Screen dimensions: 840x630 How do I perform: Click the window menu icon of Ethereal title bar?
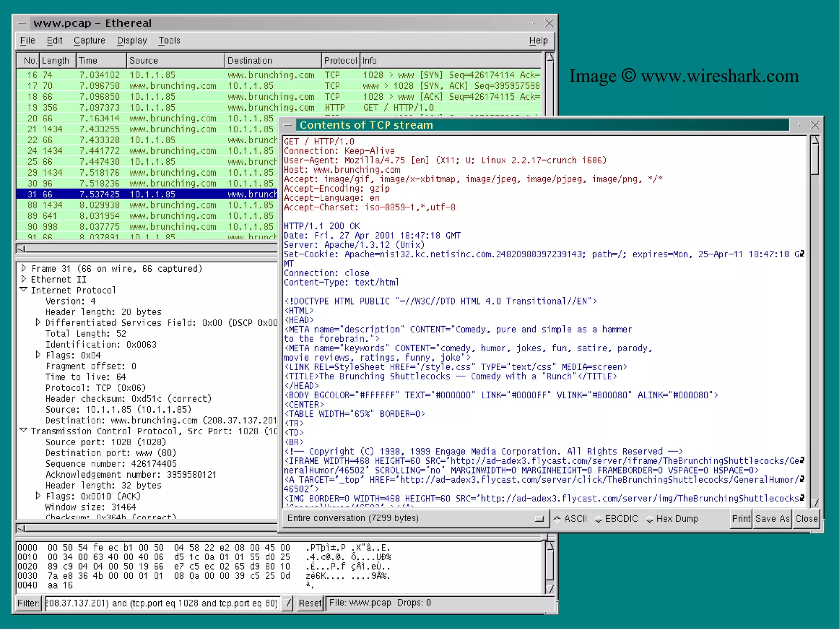[x=22, y=23]
